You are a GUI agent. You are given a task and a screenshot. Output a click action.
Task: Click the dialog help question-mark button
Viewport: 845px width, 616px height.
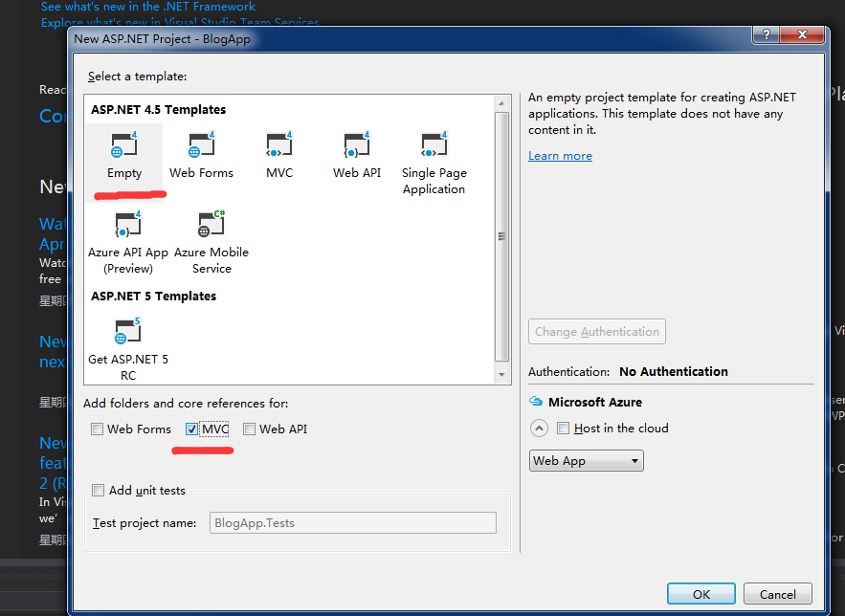tap(767, 34)
